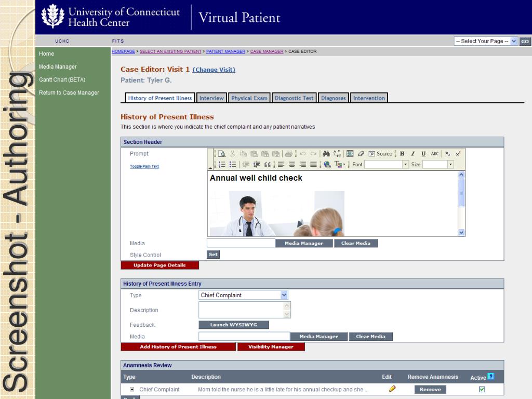Switch to the Diagnostic Test tab

(294, 98)
